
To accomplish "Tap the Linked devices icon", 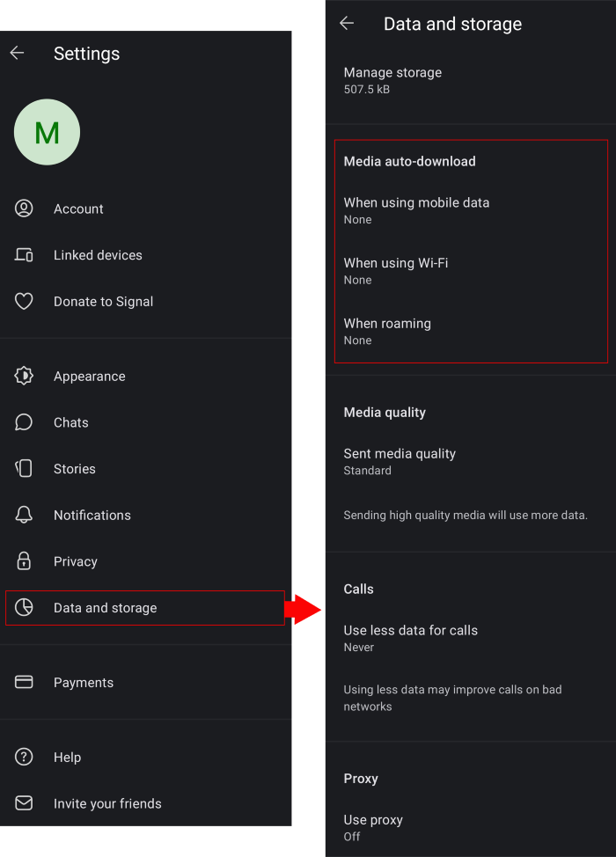I will coord(24,255).
